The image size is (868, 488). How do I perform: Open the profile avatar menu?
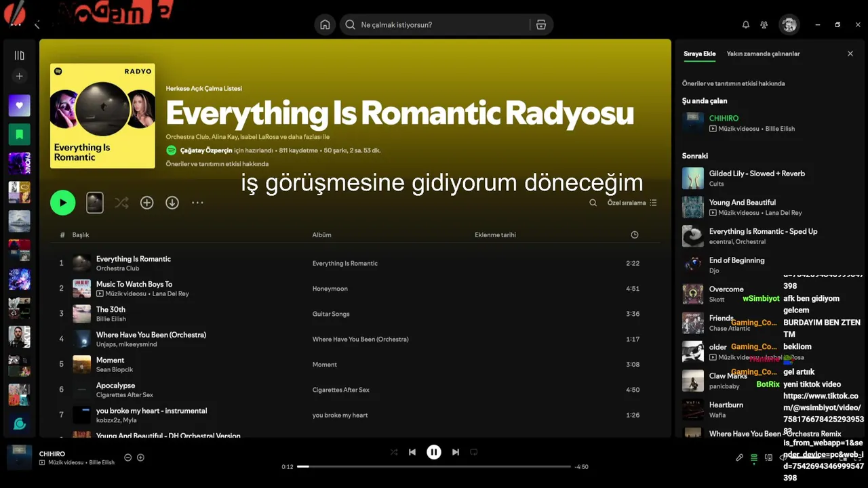coord(789,24)
